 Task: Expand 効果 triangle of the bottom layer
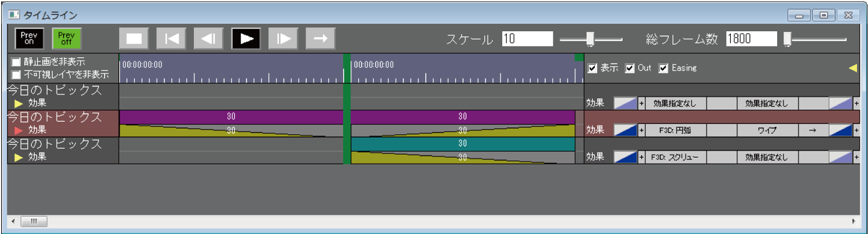[19, 157]
